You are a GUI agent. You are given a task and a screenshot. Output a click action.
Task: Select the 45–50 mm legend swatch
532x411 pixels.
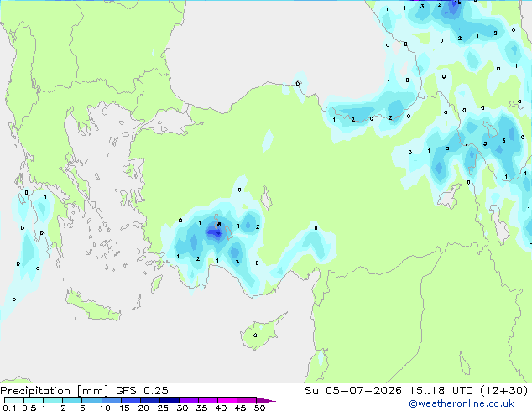pyautogui.click(x=247, y=400)
